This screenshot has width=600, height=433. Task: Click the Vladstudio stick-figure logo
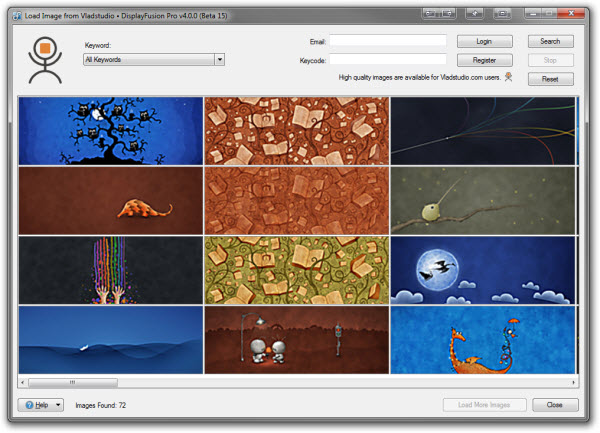42,58
